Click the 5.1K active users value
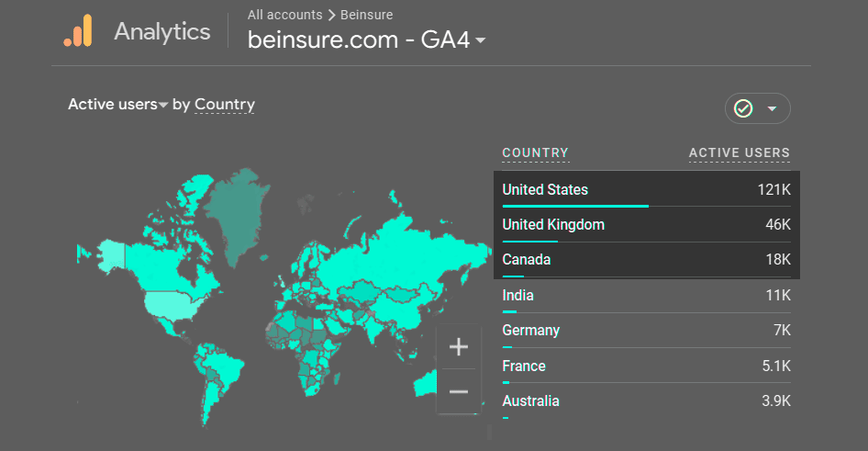The image size is (868, 451). click(776, 366)
